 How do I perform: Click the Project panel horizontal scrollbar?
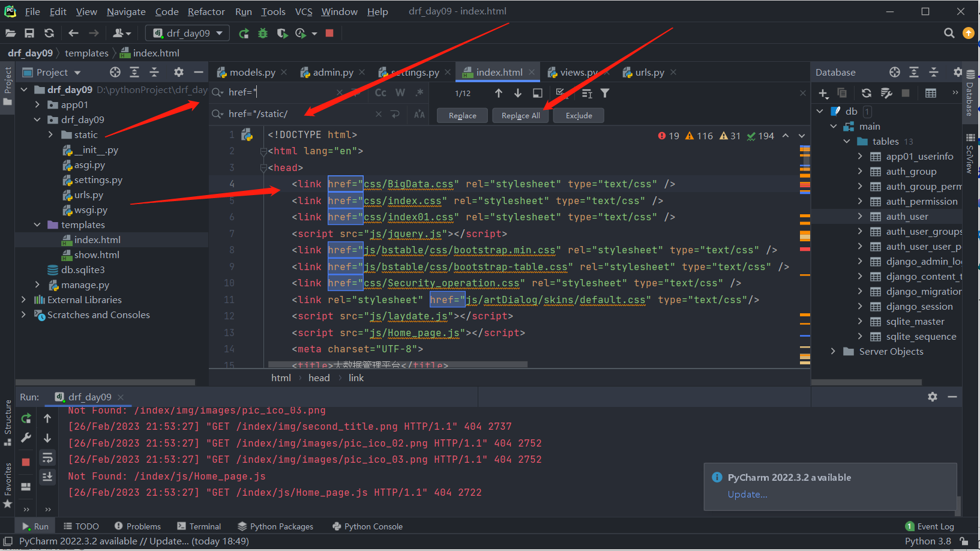click(105, 382)
